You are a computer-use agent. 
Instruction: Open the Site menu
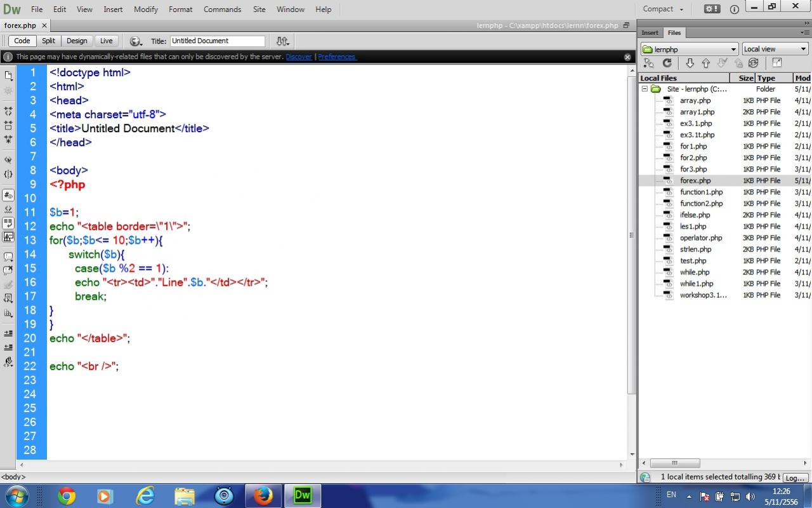(259, 9)
